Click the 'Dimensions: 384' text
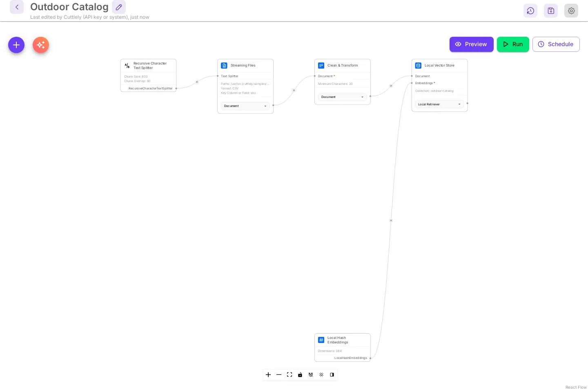Viewport: 588px width, 392px height. click(330, 351)
